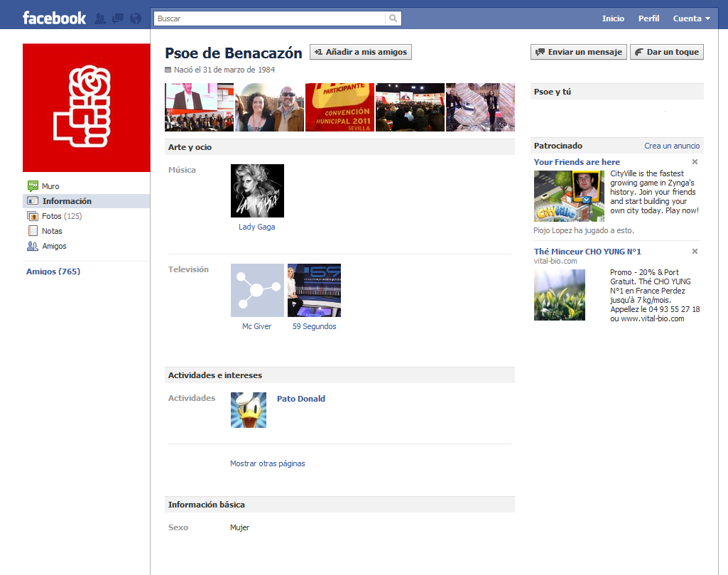Open Thé Minceur CHO YUNG N°1 ad title

tap(587, 252)
